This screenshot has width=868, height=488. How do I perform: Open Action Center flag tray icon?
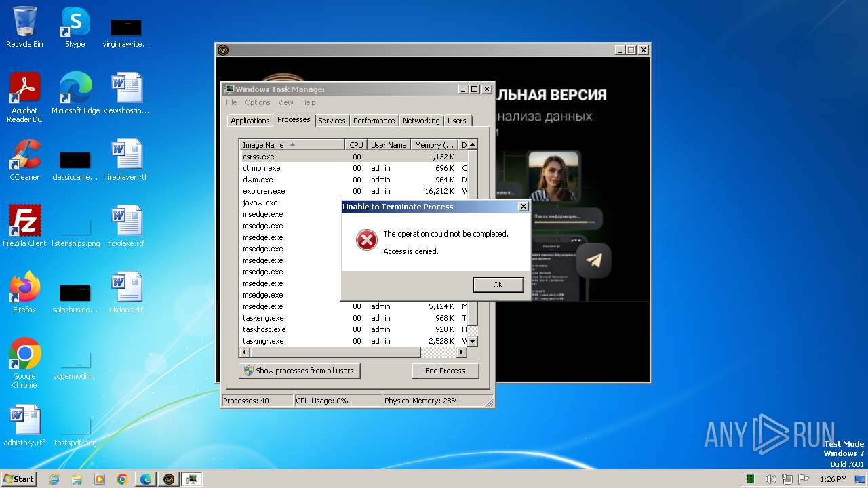click(804, 479)
